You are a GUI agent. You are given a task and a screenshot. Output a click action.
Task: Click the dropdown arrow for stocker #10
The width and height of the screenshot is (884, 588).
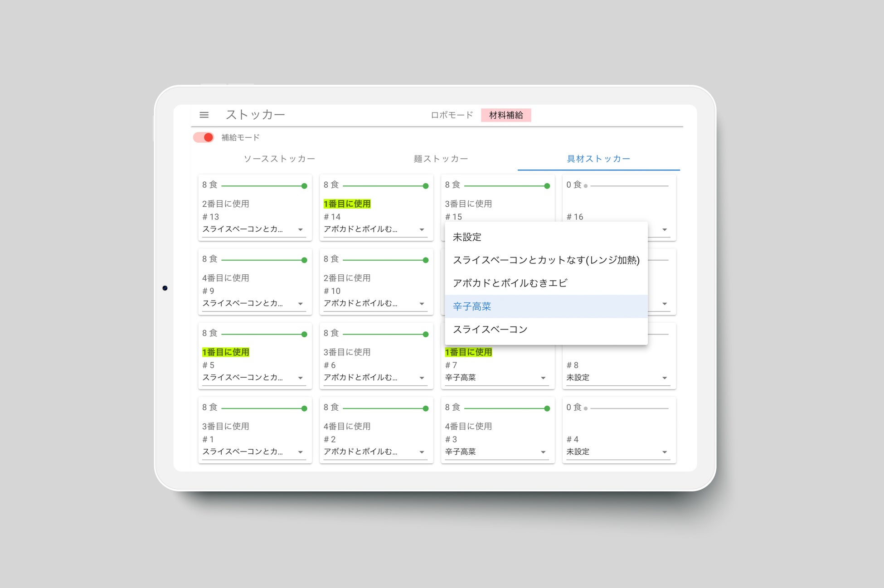[422, 304]
